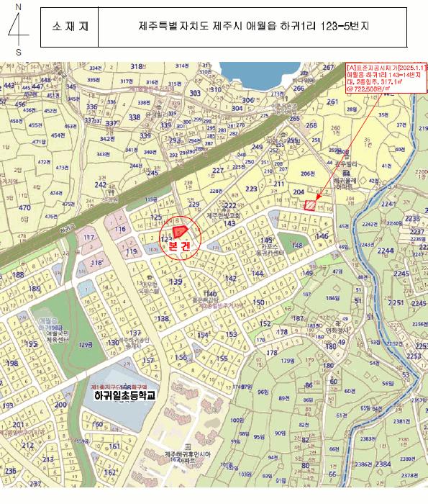The width and height of the screenshot is (428, 504).
Task: Click block label 146
Action: (322, 236)
